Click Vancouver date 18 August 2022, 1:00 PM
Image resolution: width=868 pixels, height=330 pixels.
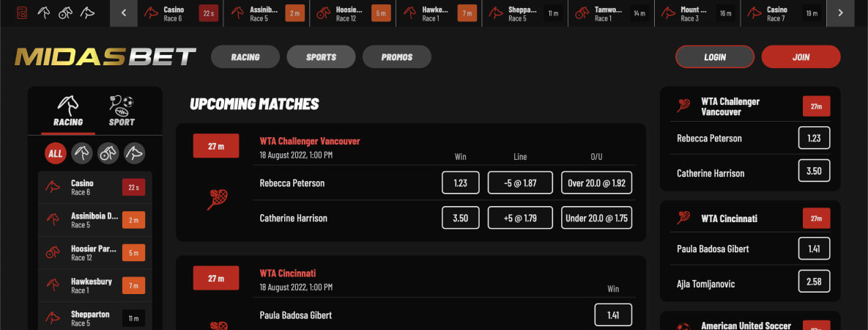coord(296,155)
